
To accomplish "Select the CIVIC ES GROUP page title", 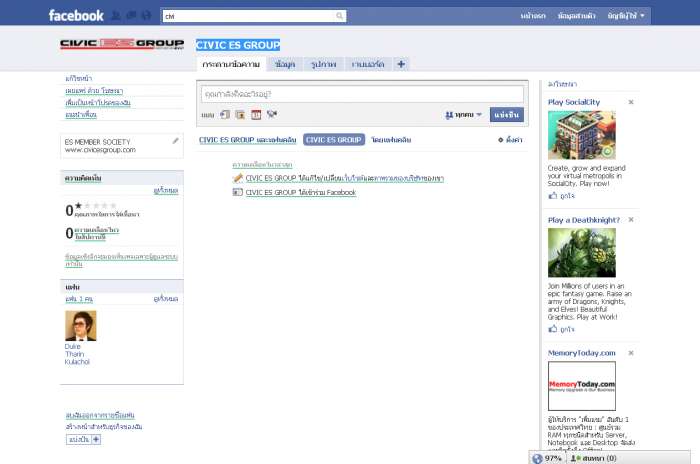I will click(x=238, y=45).
